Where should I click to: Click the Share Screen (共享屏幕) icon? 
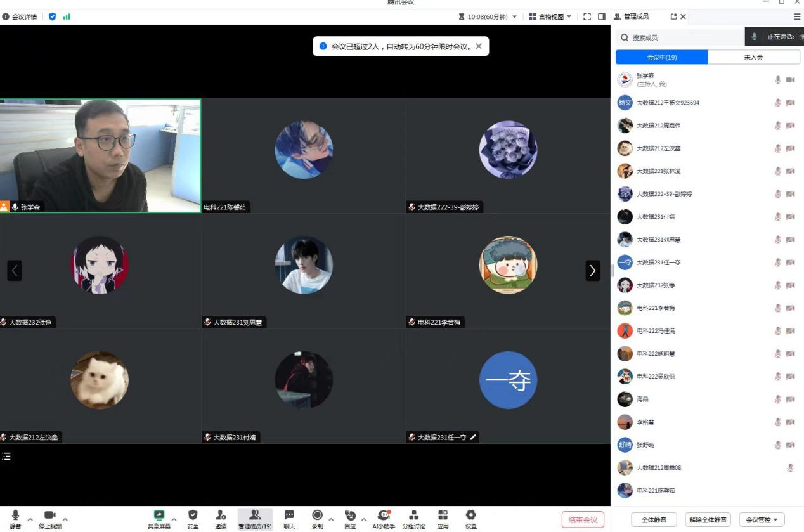(x=159, y=516)
